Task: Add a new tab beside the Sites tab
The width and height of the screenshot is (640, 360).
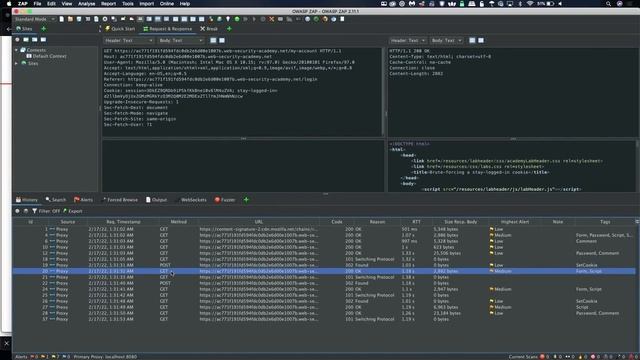Action: pos(44,29)
